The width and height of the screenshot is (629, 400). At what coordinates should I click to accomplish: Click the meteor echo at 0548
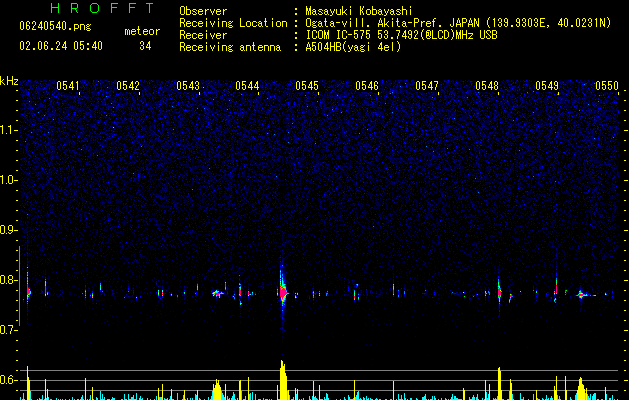pos(499,292)
